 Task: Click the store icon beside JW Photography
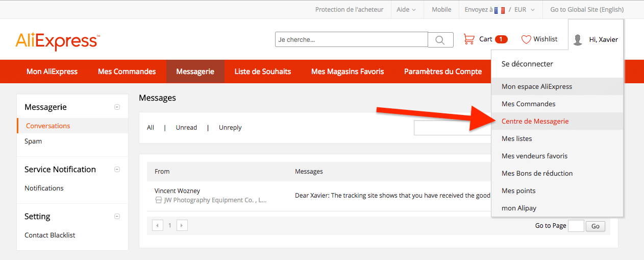(x=158, y=200)
